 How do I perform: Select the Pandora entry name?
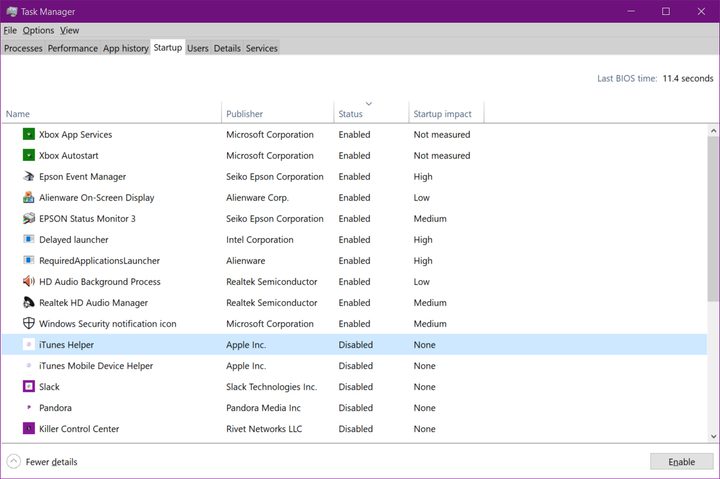point(55,408)
